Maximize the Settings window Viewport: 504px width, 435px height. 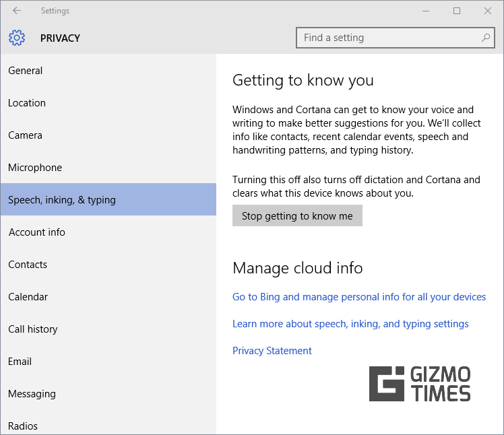457,11
